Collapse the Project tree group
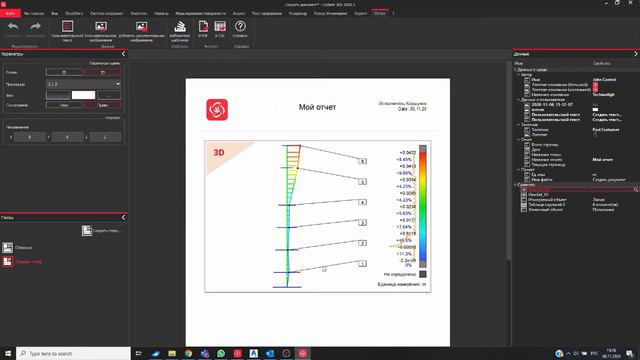 click(x=519, y=169)
